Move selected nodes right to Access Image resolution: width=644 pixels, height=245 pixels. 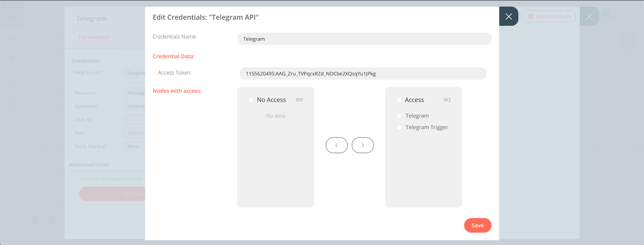(x=363, y=145)
